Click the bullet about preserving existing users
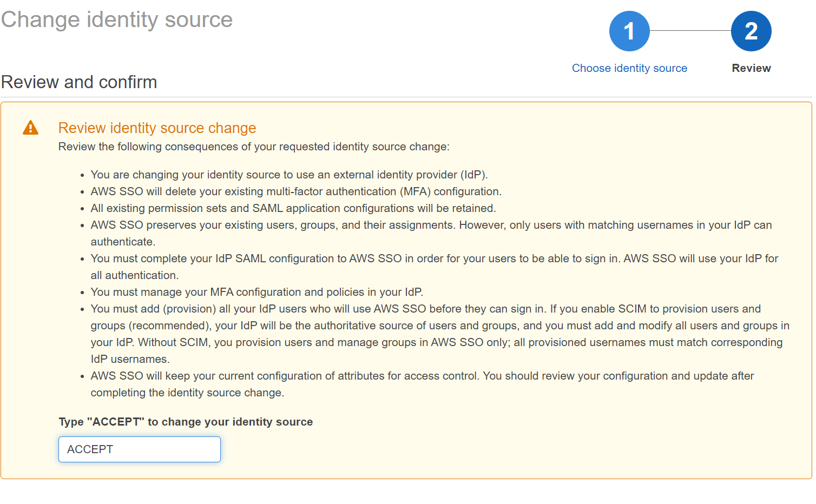The width and height of the screenshot is (816, 504). [x=431, y=233]
